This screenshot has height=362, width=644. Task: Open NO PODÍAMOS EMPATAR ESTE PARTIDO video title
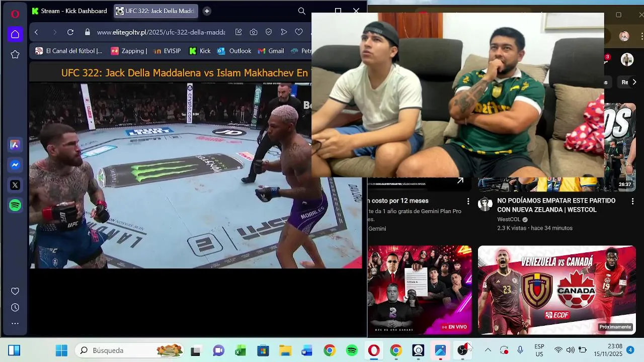pos(556,205)
